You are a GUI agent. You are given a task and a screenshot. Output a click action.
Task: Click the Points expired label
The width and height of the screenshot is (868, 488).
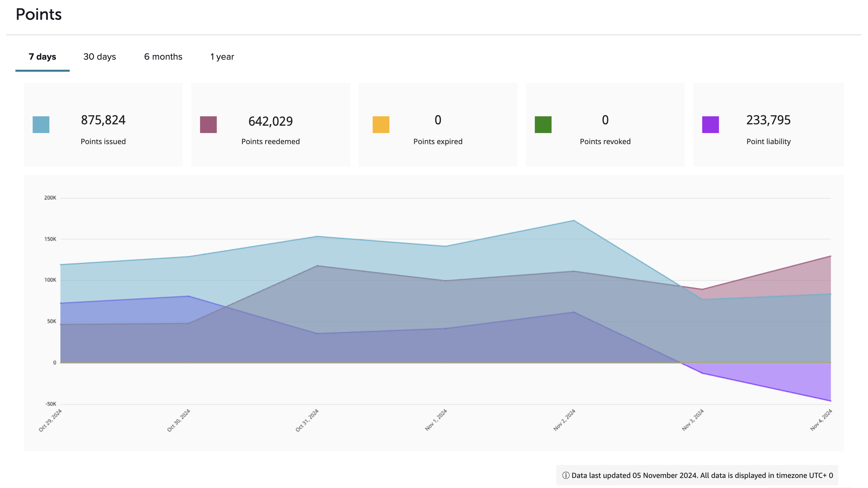pyautogui.click(x=438, y=142)
